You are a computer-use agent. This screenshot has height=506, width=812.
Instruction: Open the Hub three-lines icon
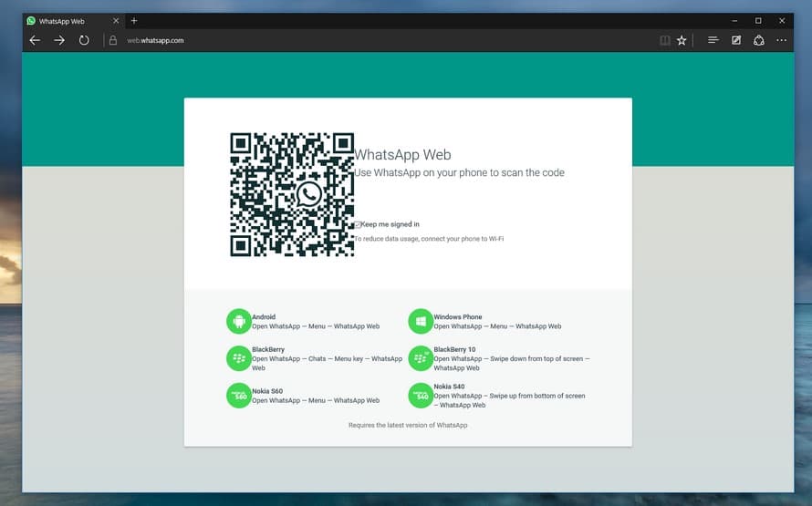click(x=713, y=40)
